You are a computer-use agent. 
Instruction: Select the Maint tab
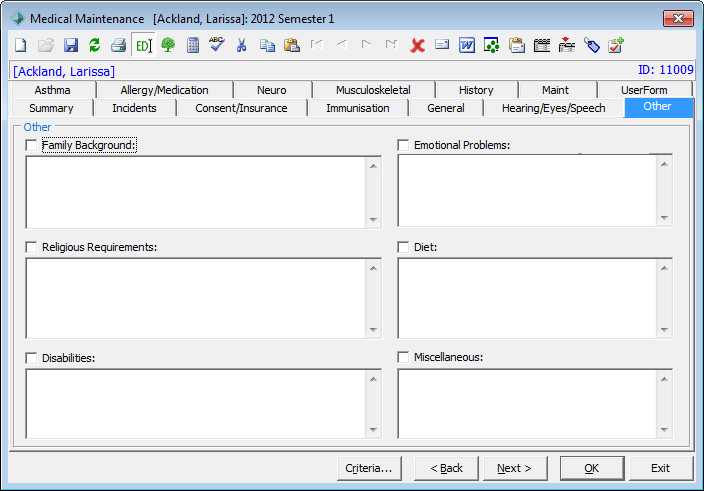[555, 90]
